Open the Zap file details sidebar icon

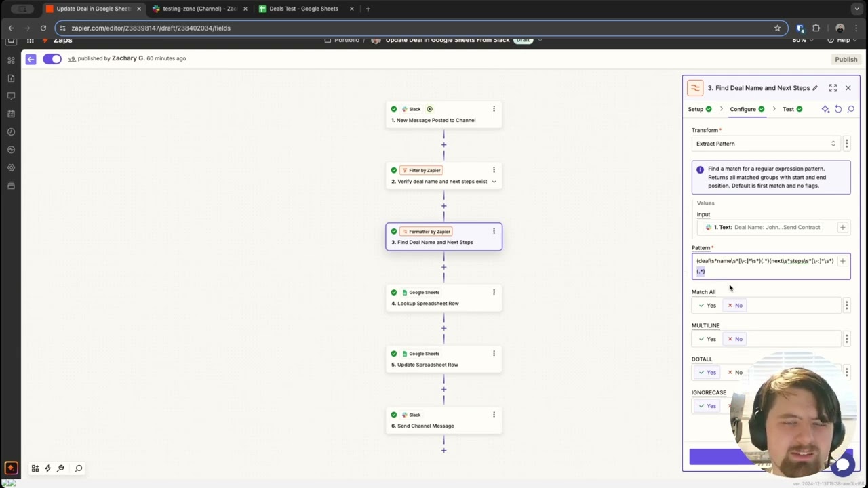[x=11, y=78]
